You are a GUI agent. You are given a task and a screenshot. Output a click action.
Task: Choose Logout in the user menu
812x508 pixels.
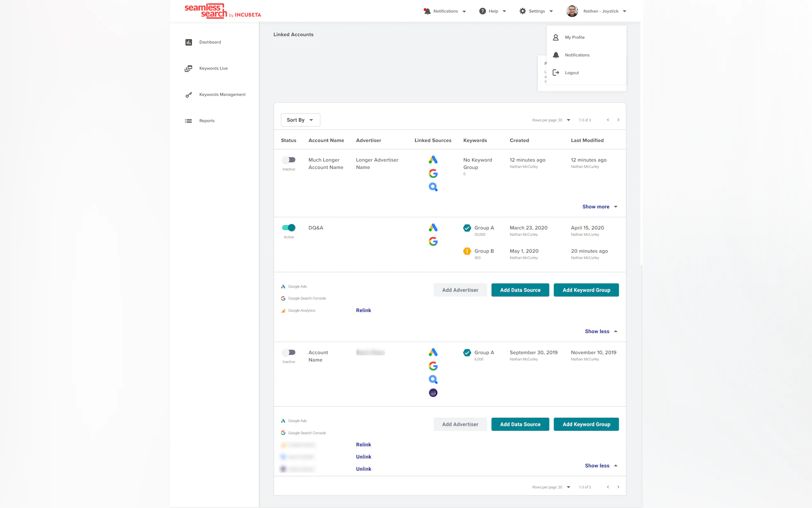click(x=571, y=73)
